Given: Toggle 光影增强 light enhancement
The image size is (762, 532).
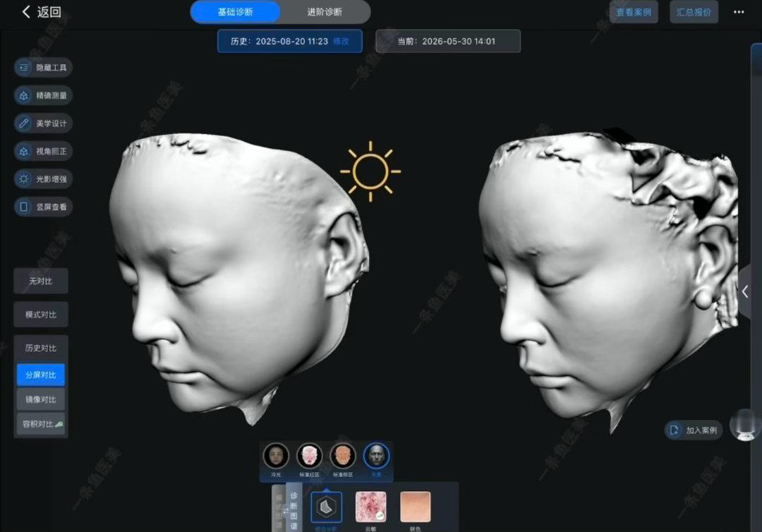Looking at the screenshot, I should [x=43, y=179].
